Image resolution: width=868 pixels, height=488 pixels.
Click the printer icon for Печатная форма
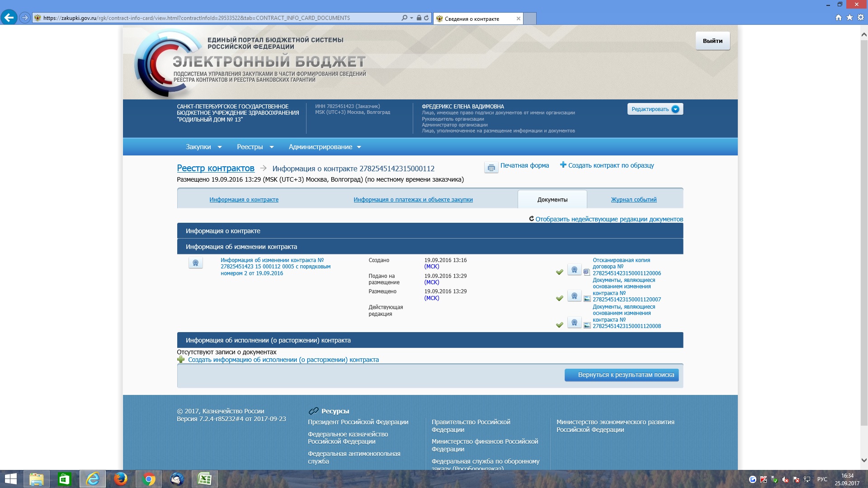point(491,168)
